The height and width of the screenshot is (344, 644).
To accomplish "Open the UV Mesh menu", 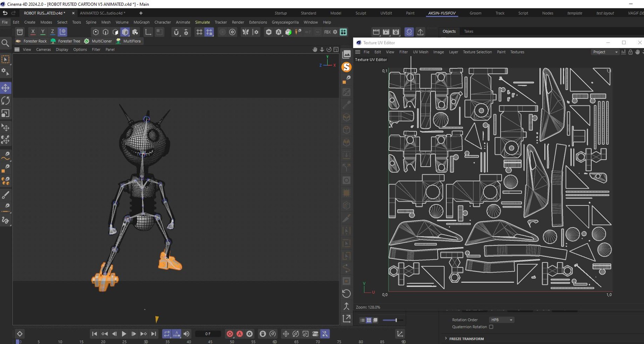I will click(421, 52).
